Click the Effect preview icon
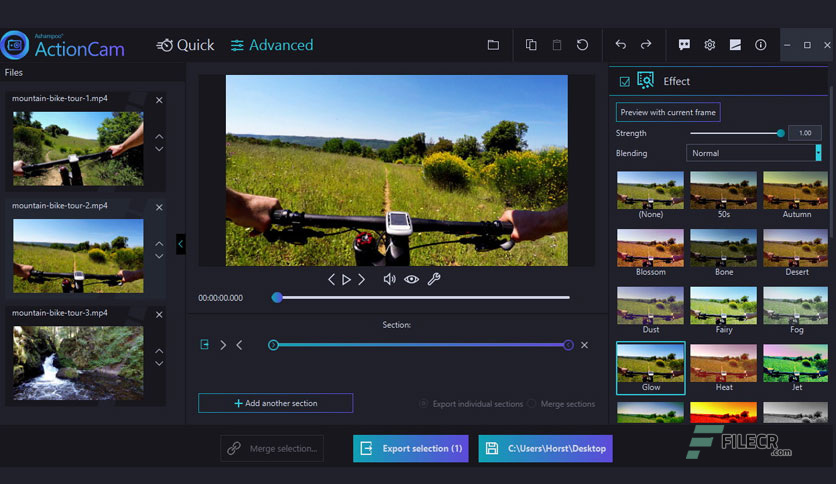 click(x=646, y=80)
